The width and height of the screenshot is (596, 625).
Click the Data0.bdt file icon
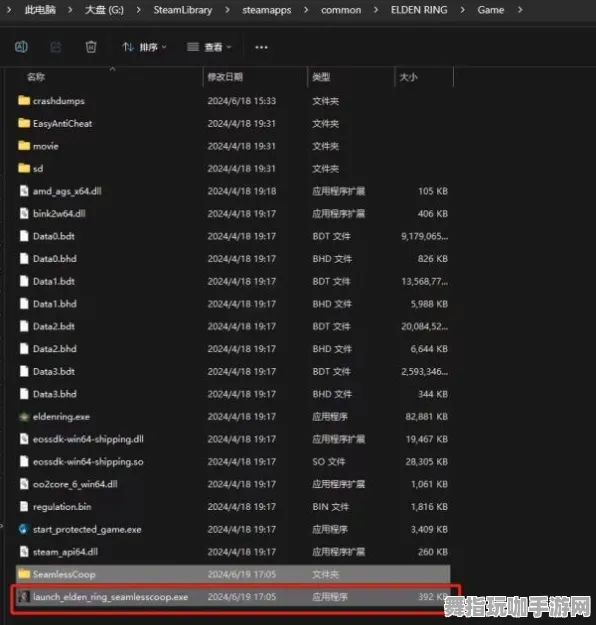point(24,236)
